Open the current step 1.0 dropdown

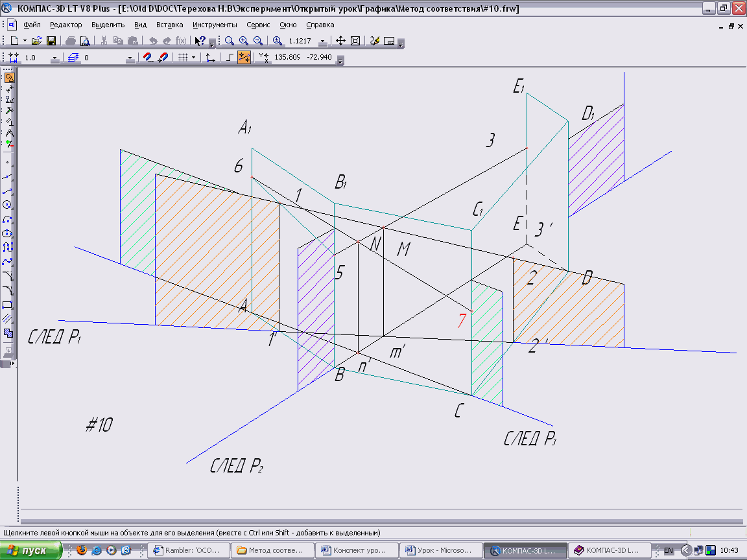click(x=54, y=58)
